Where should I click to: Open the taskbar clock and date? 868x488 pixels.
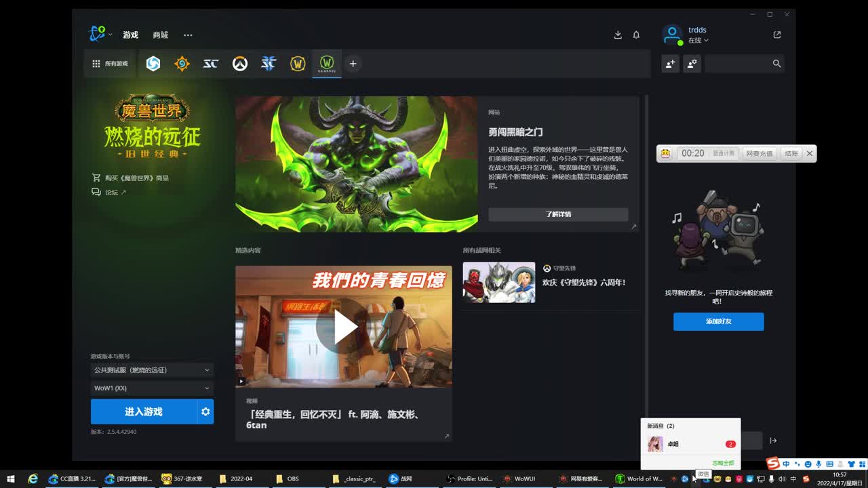pyautogui.click(x=840, y=479)
